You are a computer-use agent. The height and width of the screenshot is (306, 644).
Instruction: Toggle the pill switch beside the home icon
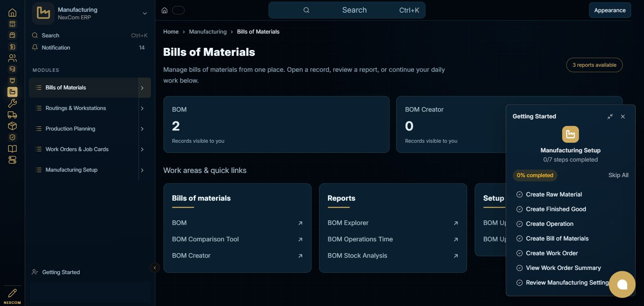[178, 10]
